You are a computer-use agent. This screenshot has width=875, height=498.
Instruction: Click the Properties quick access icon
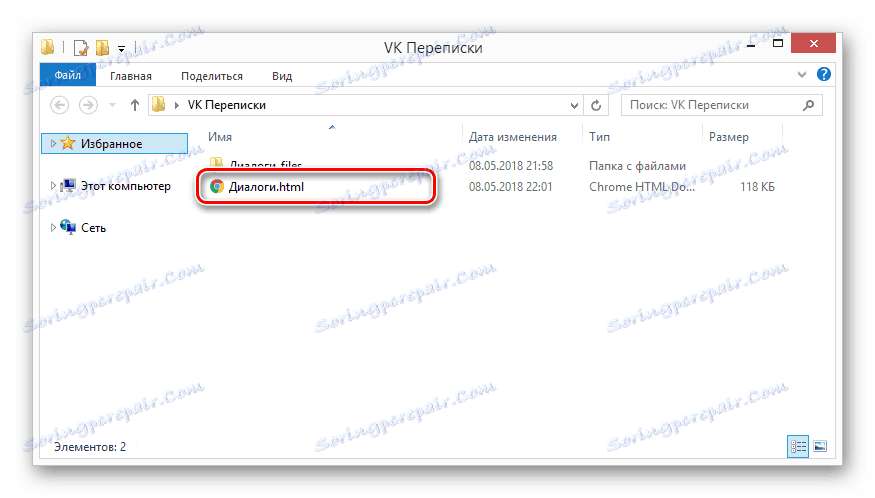coord(81,47)
